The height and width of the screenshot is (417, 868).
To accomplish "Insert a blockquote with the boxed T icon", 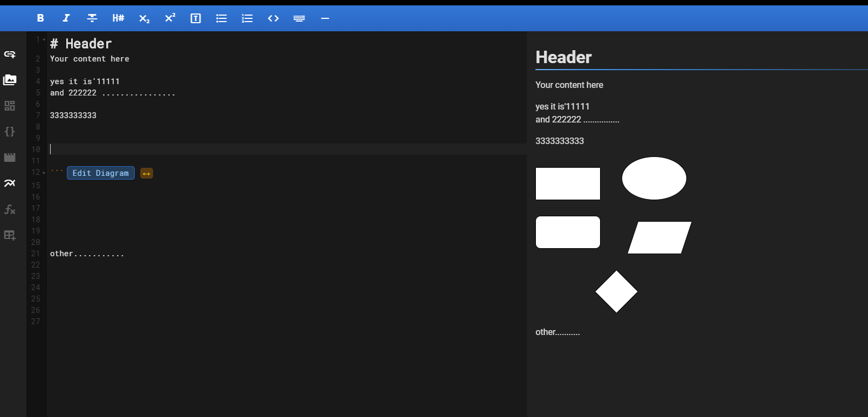I will click(196, 18).
